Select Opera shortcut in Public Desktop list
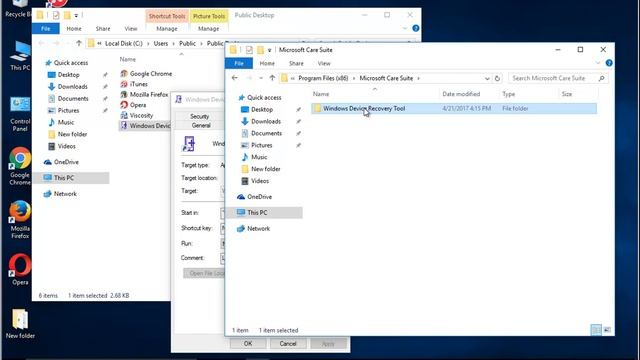This screenshot has width=640, height=360. coord(133,105)
